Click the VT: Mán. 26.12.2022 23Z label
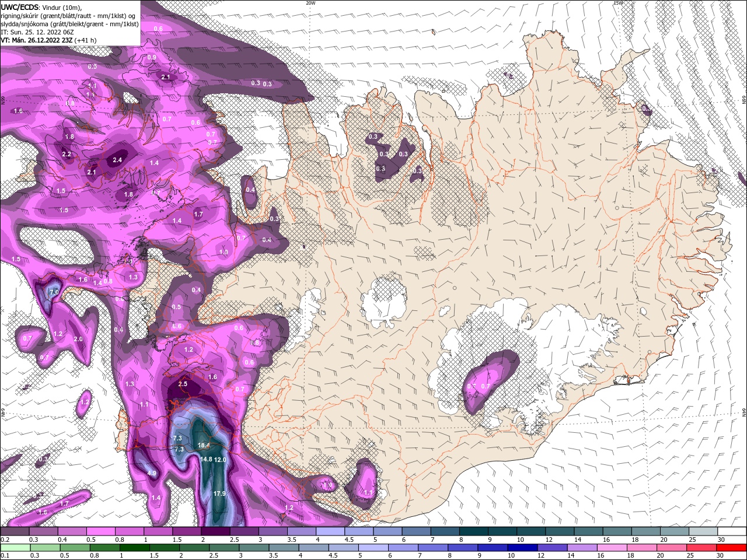The width and height of the screenshot is (747, 560). point(37,40)
